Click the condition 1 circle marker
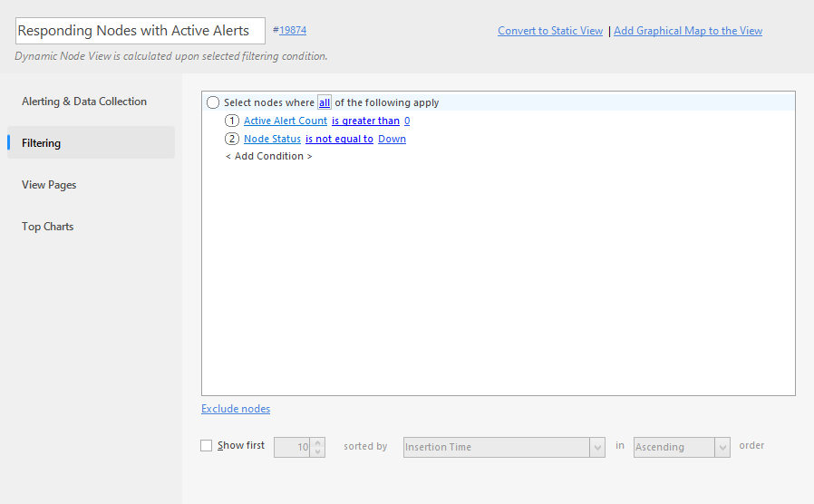814x504 pixels. pyautogui.click(x=231, y=121)
